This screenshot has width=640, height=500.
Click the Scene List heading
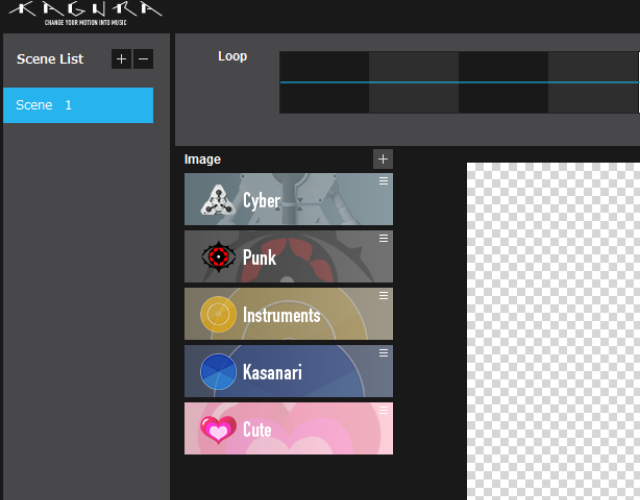[x=50, y=59]
